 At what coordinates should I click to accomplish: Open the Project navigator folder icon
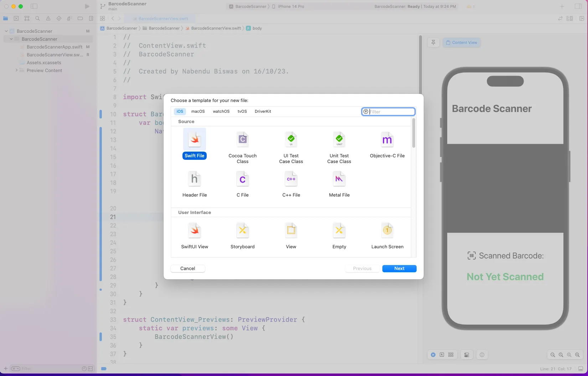pyautogui.click(x=5, y=19)
